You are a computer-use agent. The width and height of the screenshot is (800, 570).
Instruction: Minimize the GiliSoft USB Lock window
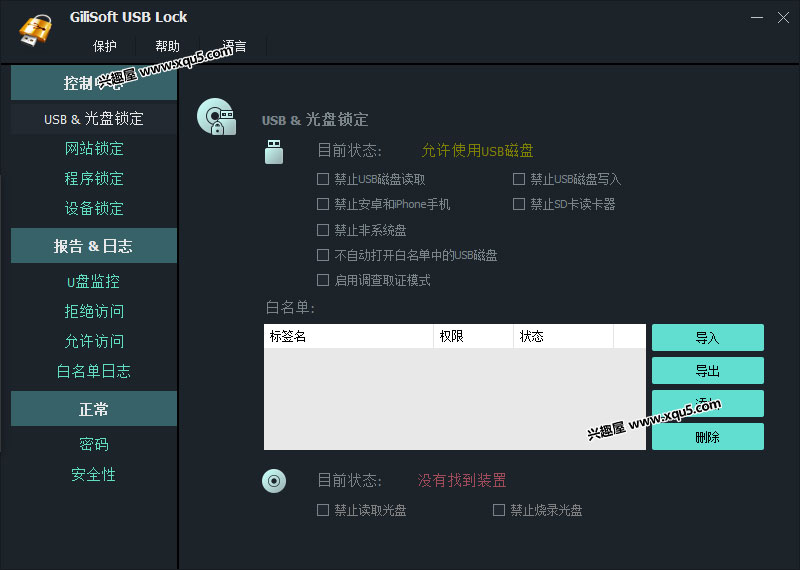point(757,17)
